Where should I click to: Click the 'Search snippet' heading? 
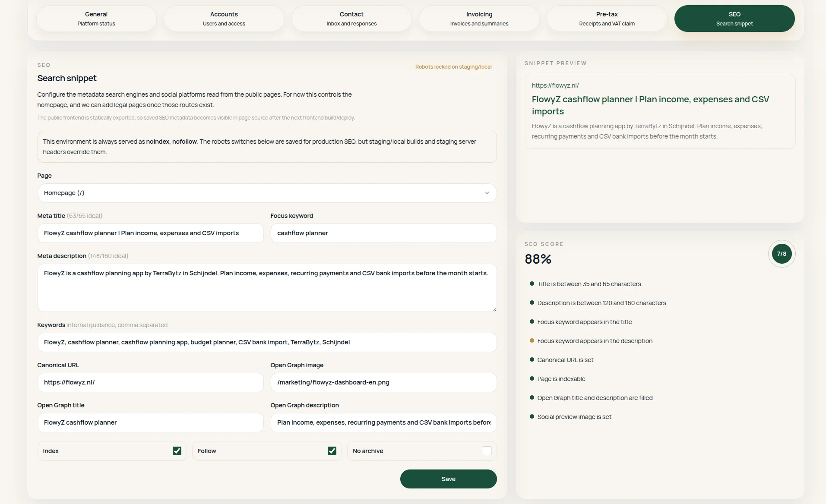[x=67, y=78]
